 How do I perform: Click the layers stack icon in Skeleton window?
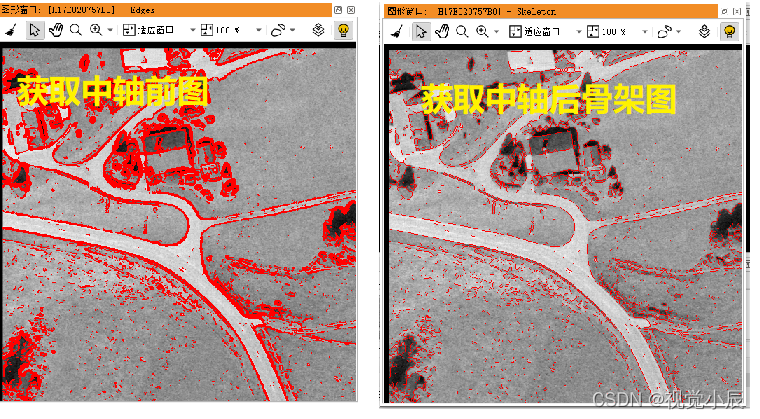(x=704, y=32)
